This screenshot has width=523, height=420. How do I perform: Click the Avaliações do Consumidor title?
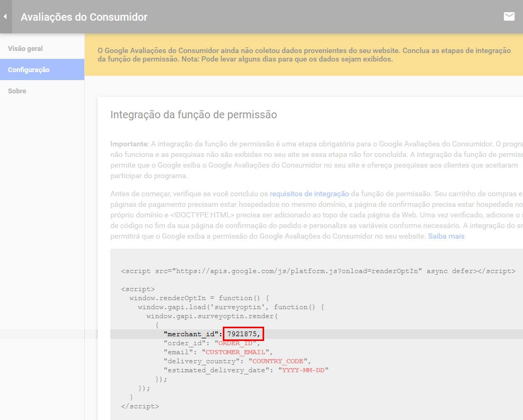[84, 16]
